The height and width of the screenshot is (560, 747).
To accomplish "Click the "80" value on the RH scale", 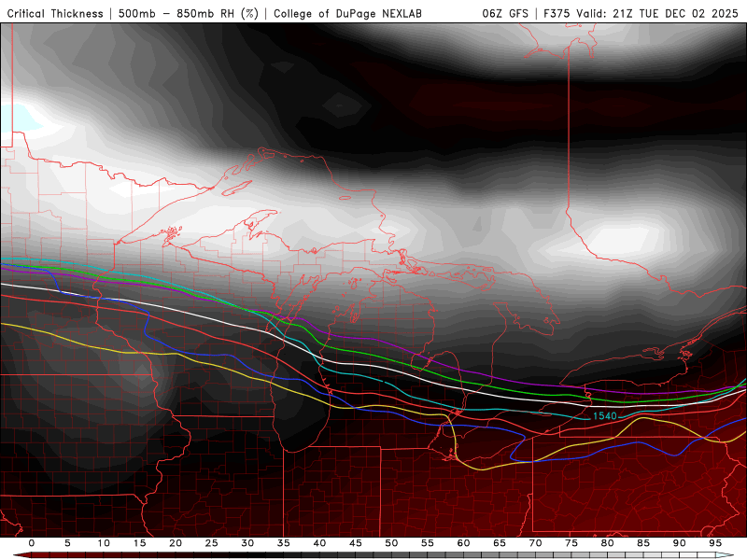I will pos(608,543).
